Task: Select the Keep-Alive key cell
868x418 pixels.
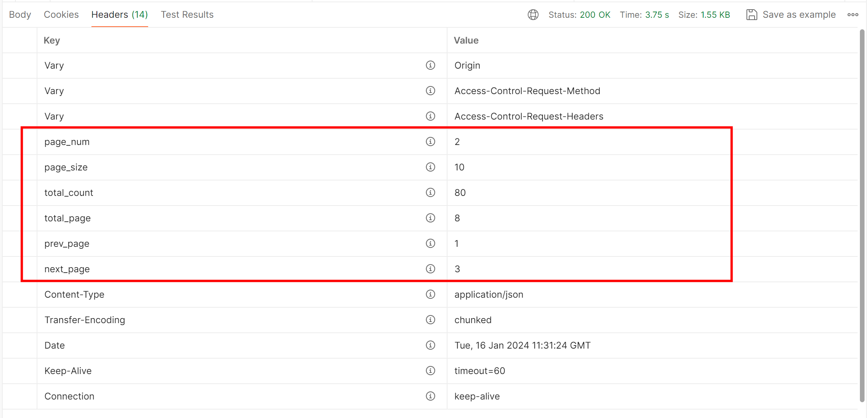Action: coord(242,371)
